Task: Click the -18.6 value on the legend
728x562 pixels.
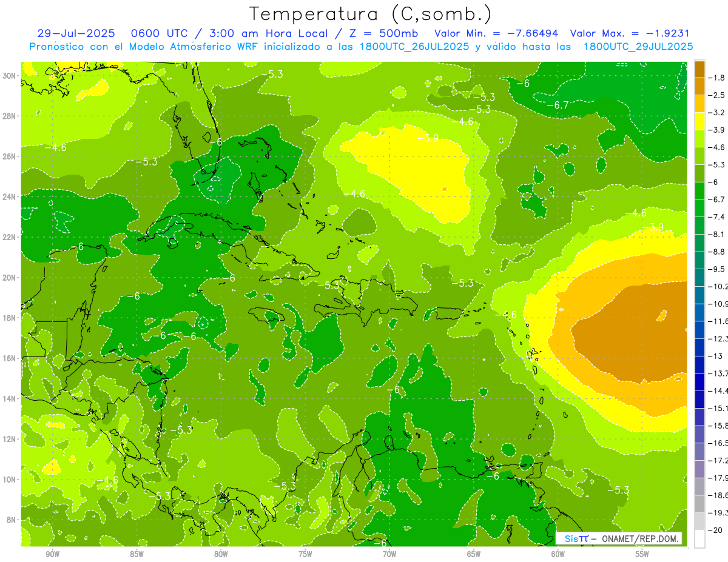Action: tap(718, 495)
